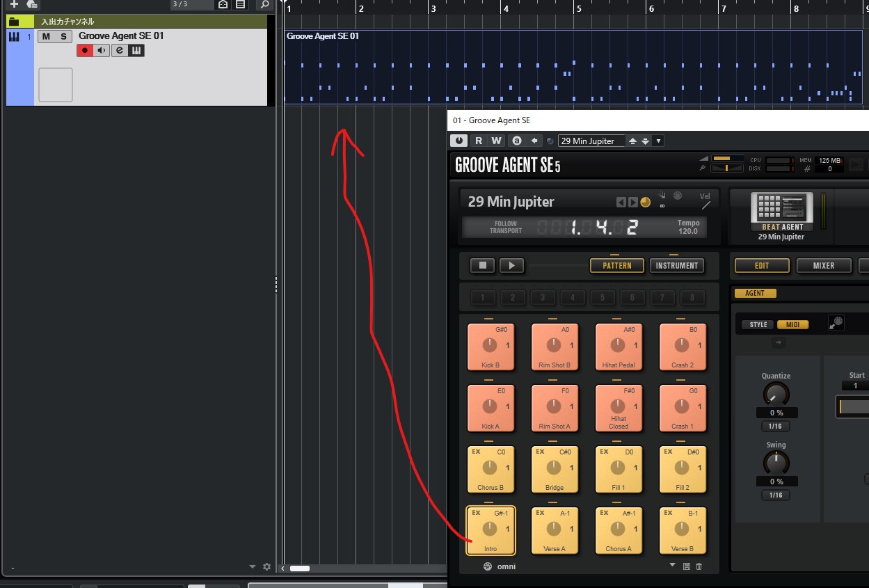Click the find tracks magnifier icon
869x588 pixels.
tap(264, 4)
